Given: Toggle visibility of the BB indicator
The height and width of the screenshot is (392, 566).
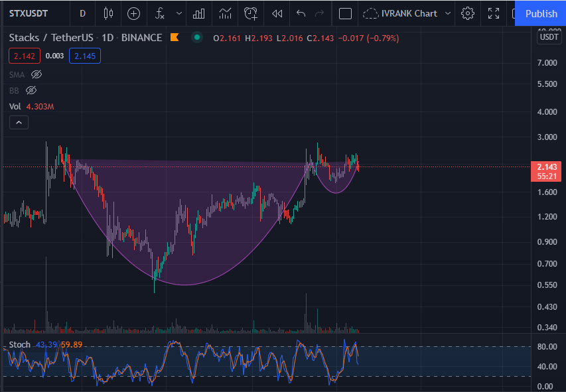Looking at the screenshot, I should (31, 90).
